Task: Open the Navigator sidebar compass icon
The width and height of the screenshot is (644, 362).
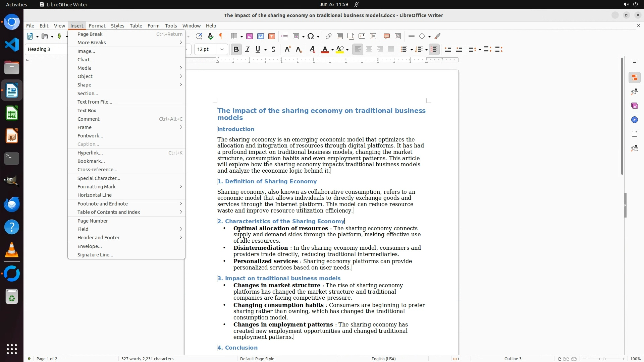Action: pyautogui.click(x=634, y=120)
